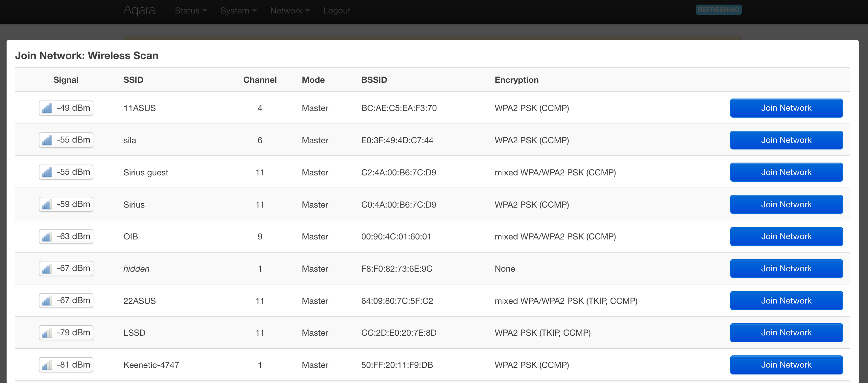Click the OIB BSSID 00:90:4C:01:60:01

point(396,237)
